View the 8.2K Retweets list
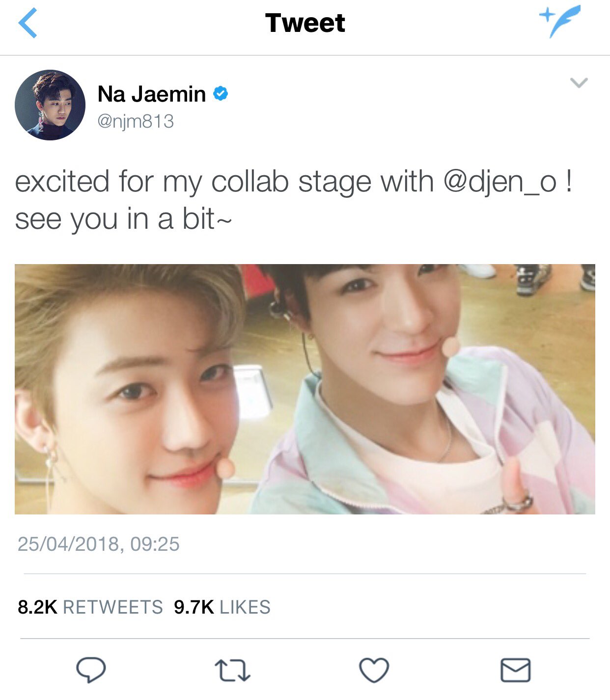 click(90, 607)
